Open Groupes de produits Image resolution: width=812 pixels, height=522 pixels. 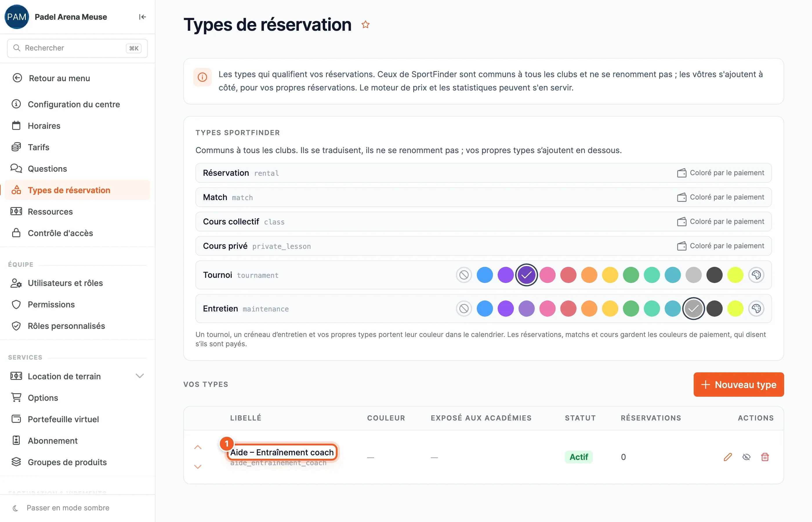[77, 462]
